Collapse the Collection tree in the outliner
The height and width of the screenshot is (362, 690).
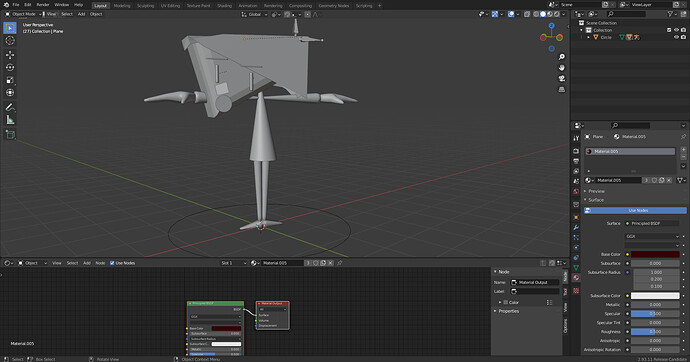[x=581, y=30]
